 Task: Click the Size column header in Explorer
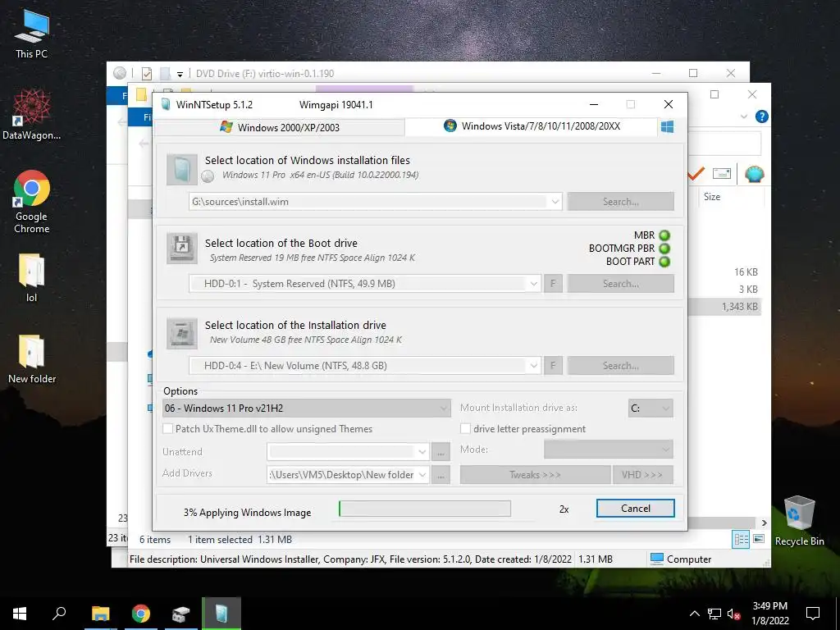click(x=712, y=197)
